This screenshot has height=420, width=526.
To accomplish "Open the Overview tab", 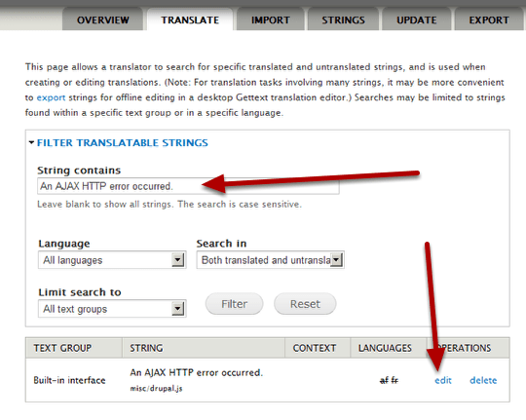I will (102, 19).
